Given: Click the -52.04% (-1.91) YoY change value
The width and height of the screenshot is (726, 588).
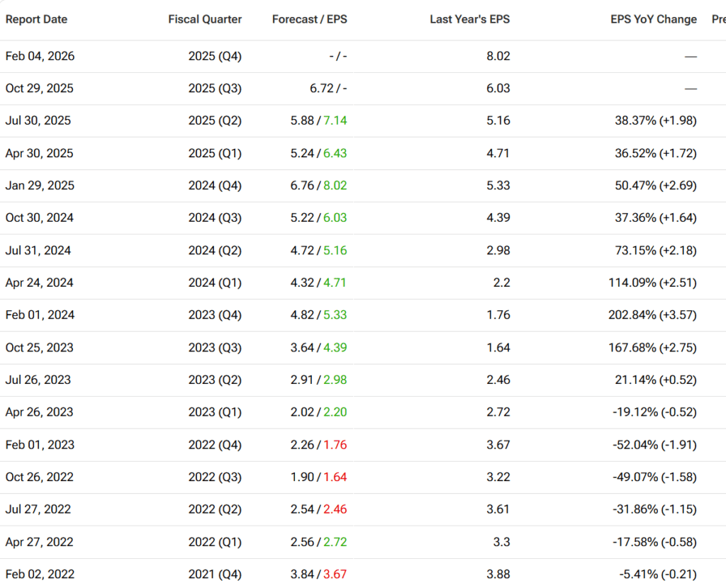Looking at the screenshot, I should [654, 445].
